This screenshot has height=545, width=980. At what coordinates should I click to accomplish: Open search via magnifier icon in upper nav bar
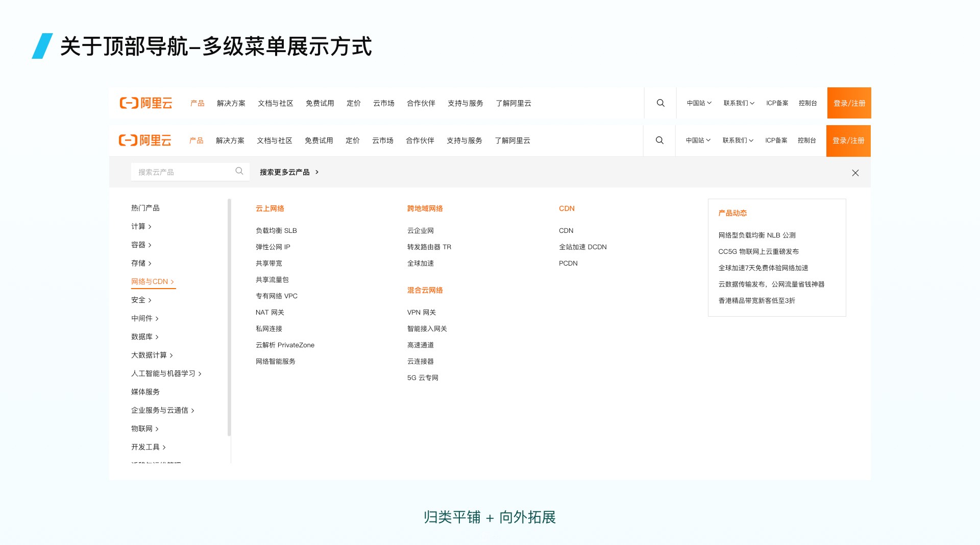coord(660,103)
